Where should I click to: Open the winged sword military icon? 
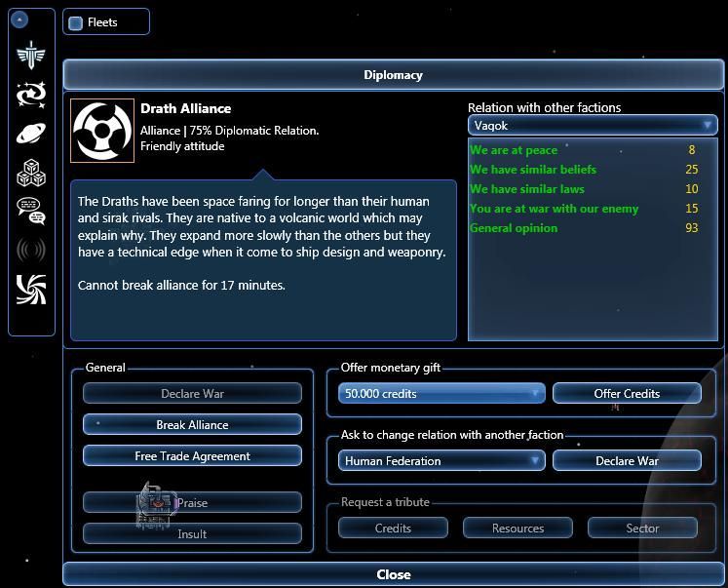coord(31,56)
